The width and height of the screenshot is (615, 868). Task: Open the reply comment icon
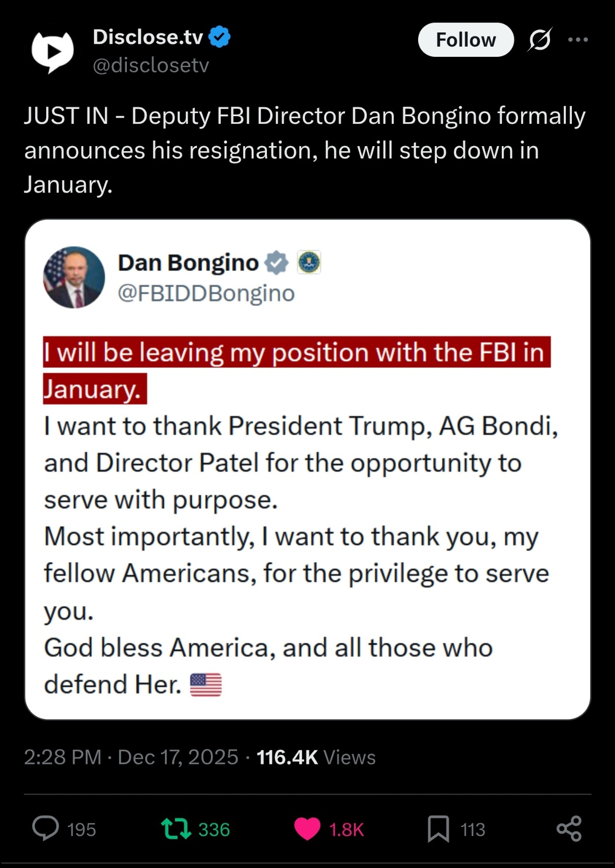tap(46, 828)
